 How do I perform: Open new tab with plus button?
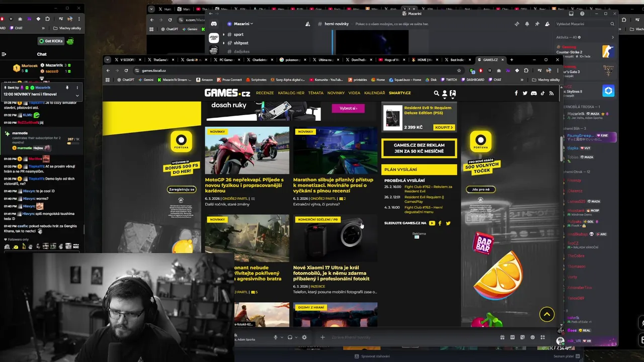[x=512, y=60]
